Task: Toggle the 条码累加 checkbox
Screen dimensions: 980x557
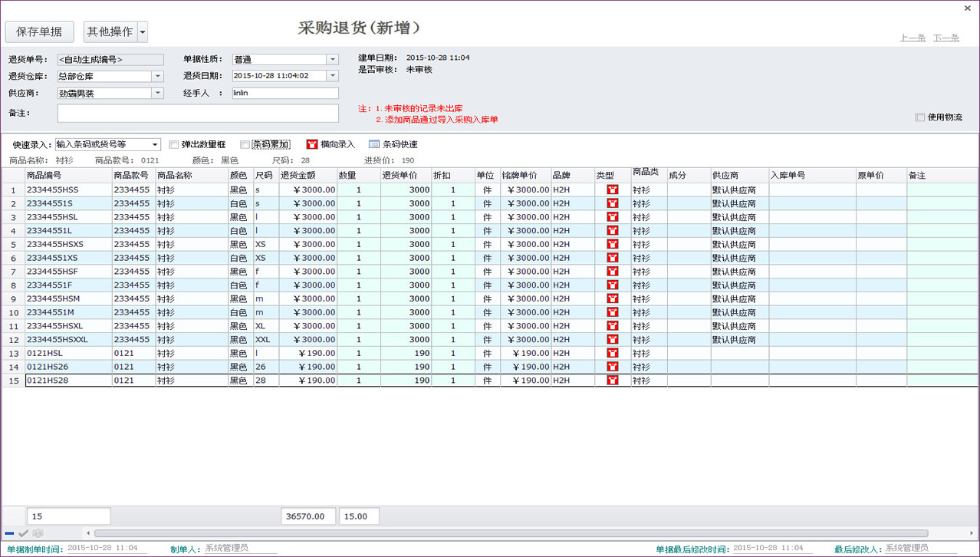Action: click(x=245, y=145)
